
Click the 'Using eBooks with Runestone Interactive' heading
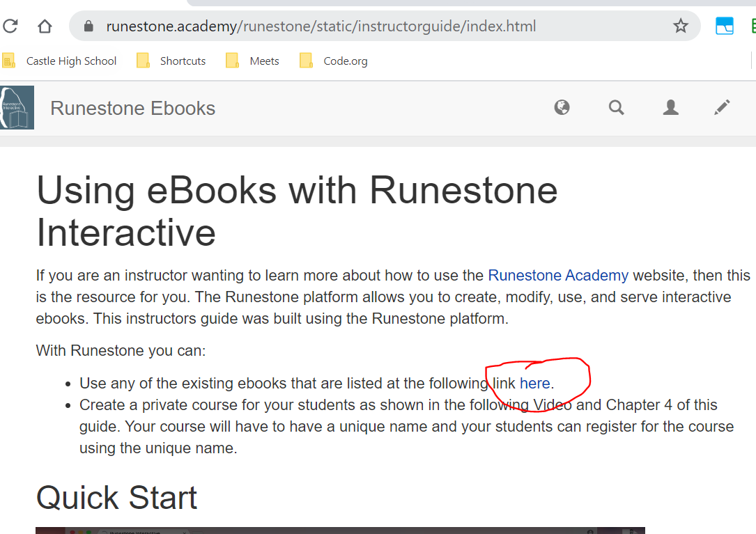point(297,211)
